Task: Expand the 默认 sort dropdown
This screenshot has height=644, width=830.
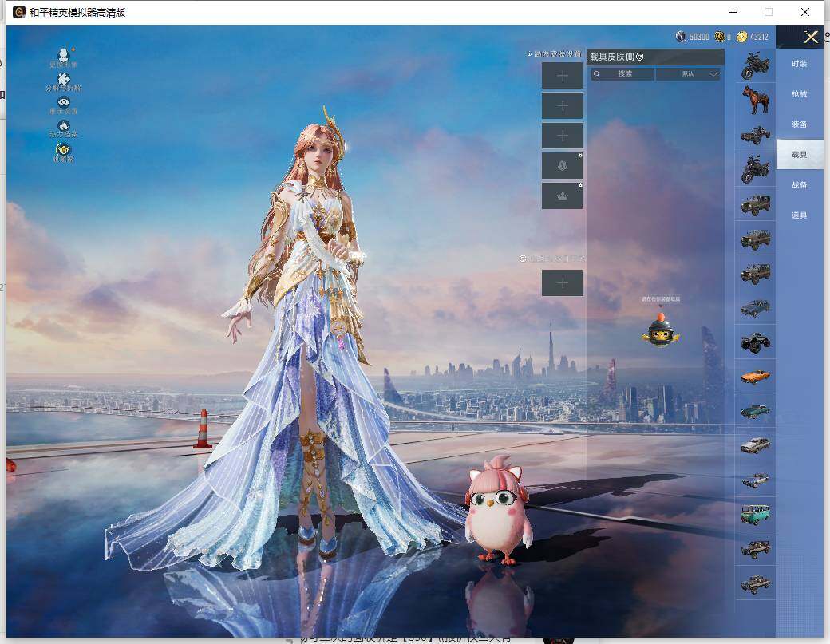Action: pos(688,74)
